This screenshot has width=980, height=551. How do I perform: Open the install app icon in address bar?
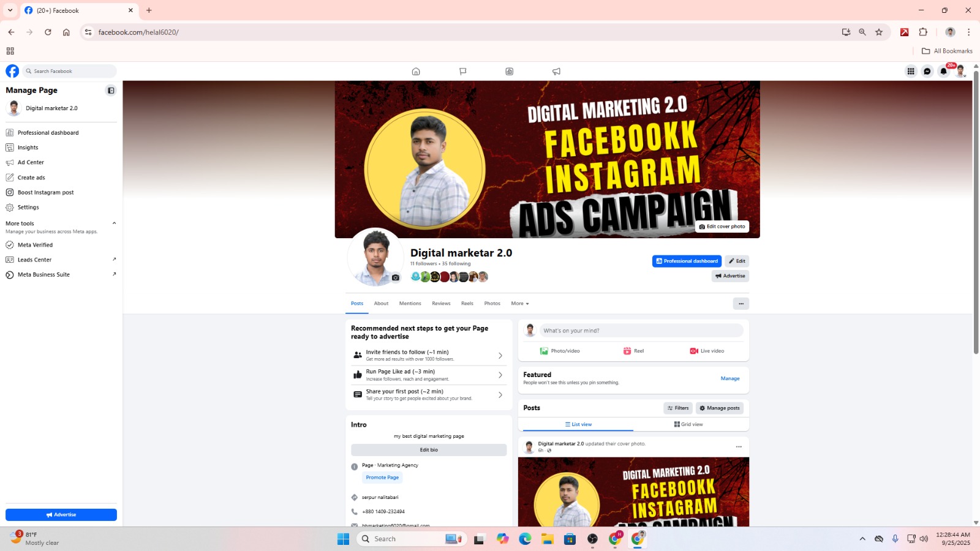click(x=846, y=32)
